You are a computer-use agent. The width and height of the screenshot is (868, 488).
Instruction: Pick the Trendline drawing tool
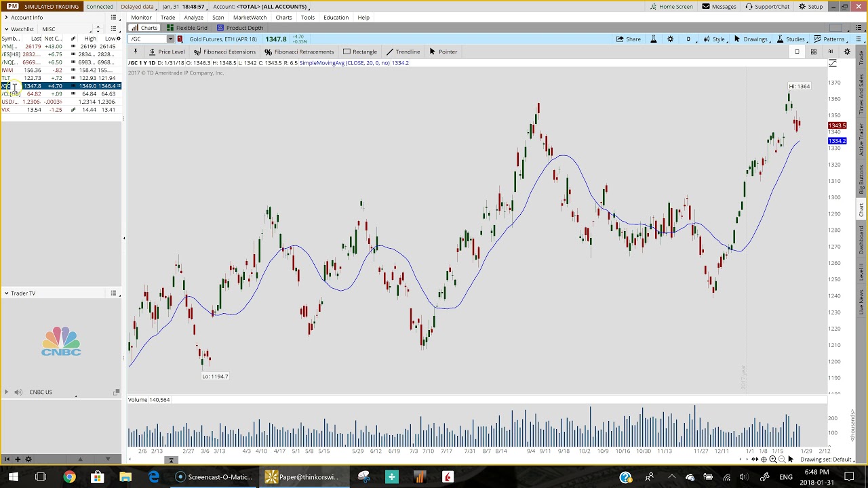point(403,52)
